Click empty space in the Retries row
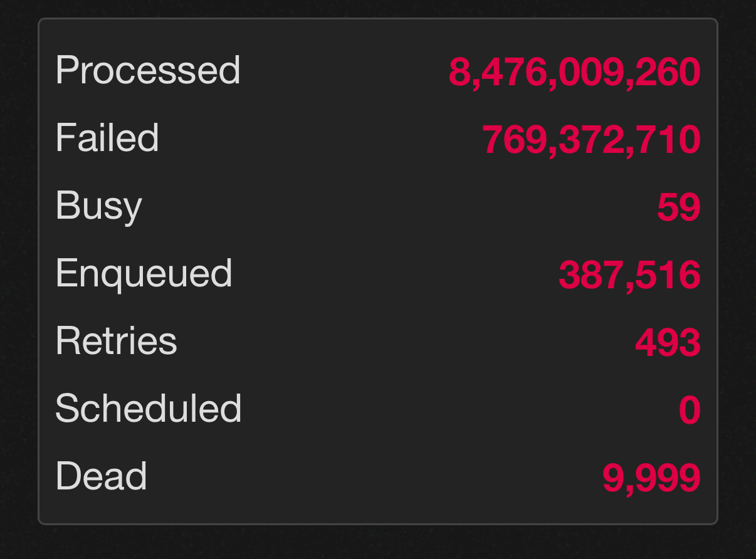 (x=406, y=342)
